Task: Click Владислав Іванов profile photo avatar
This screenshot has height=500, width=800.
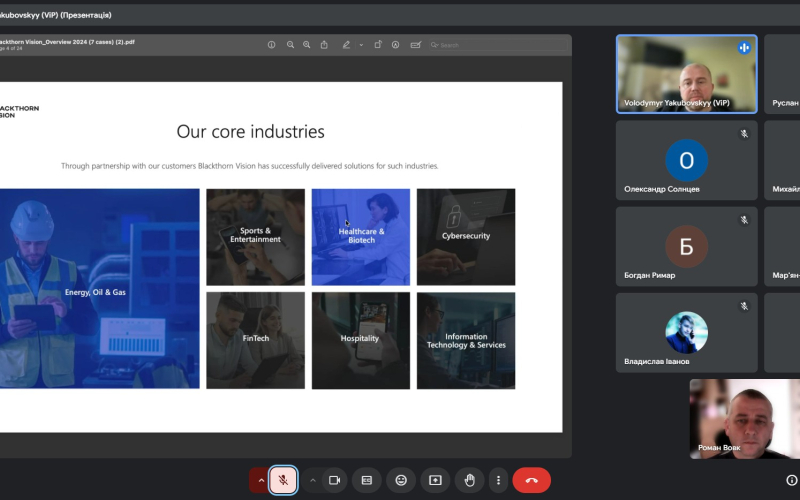Action: [686, 333]
